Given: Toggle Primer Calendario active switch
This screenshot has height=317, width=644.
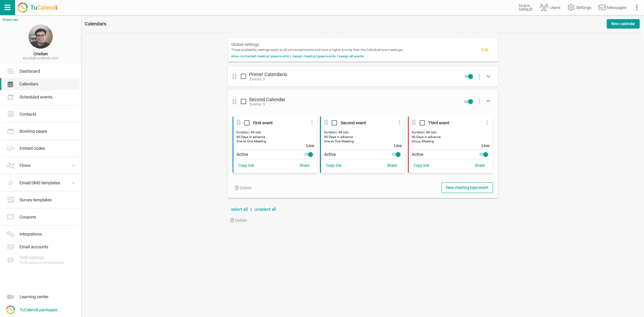Looking at the screenshot, I should 469,76.
